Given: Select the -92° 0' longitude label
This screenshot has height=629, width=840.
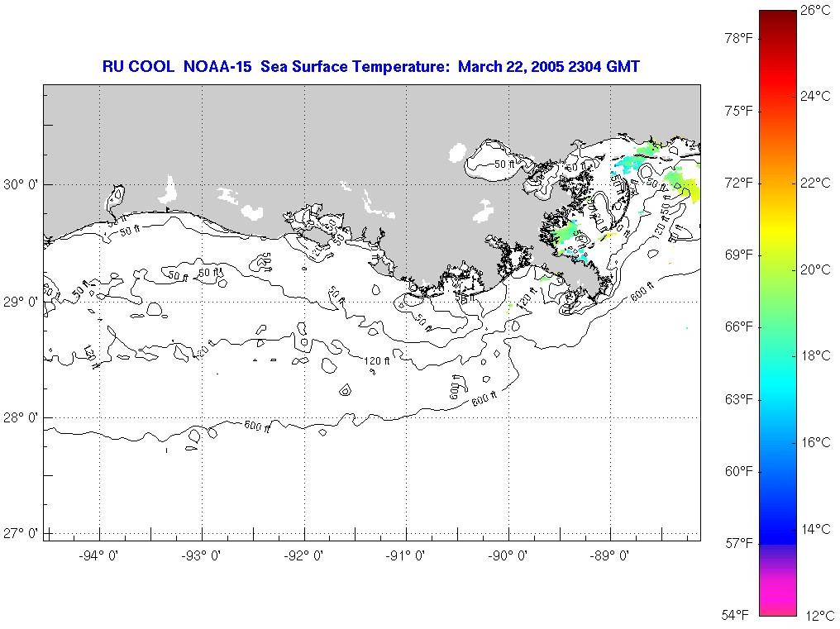Looking at the screenshot, I should pyautogui.click(x=303, y=555).
